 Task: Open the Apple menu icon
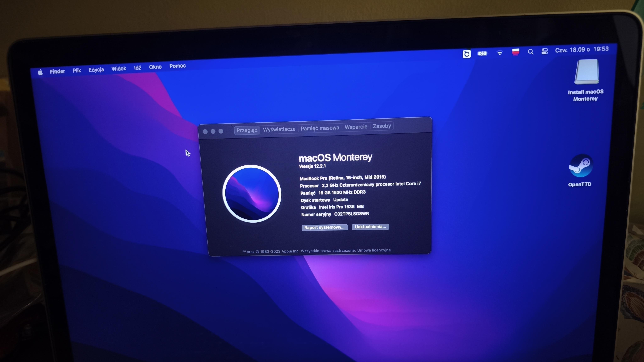(40, 72)
